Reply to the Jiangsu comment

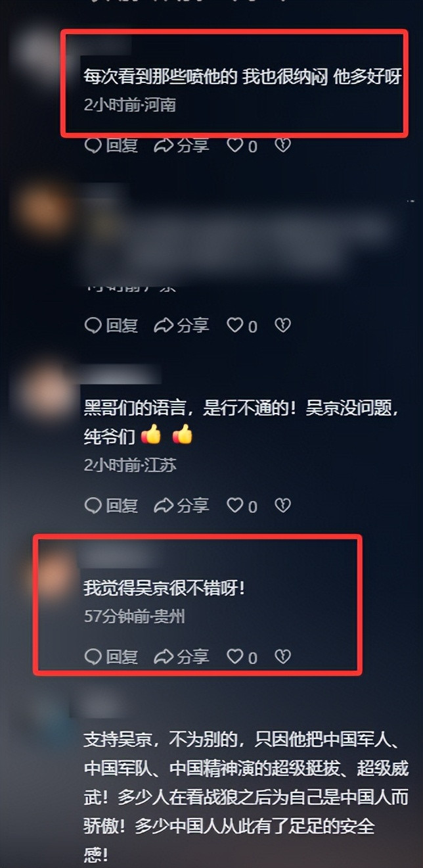(111, 505)
